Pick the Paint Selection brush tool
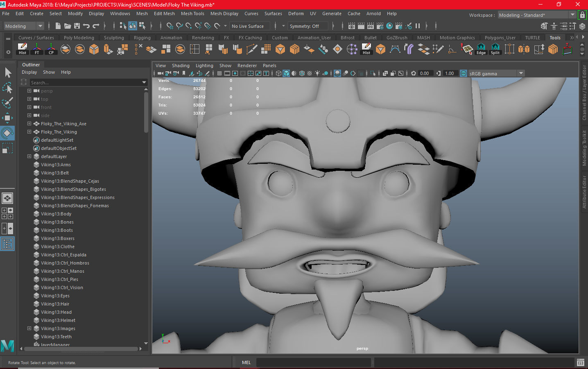Image resolution: width=588 pixels, height=369 pixels. click(x=7, y=102)
